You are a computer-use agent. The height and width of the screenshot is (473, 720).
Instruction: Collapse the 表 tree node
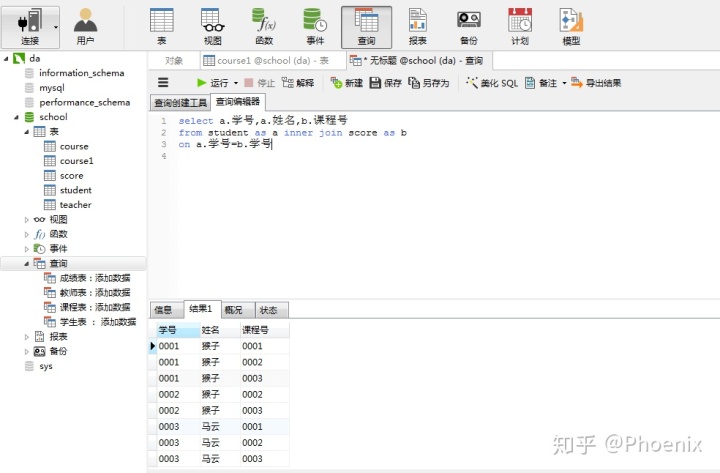tap(26, 132)
